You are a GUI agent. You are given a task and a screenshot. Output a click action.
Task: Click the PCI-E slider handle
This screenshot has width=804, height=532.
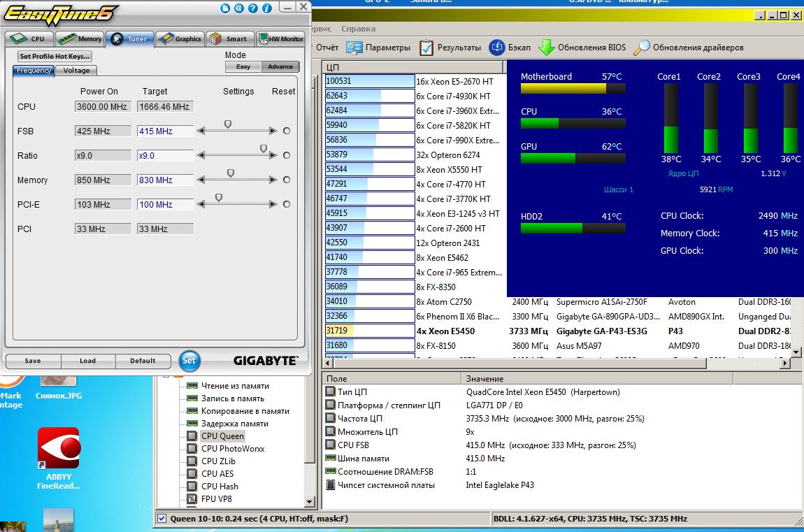point(219,197)
